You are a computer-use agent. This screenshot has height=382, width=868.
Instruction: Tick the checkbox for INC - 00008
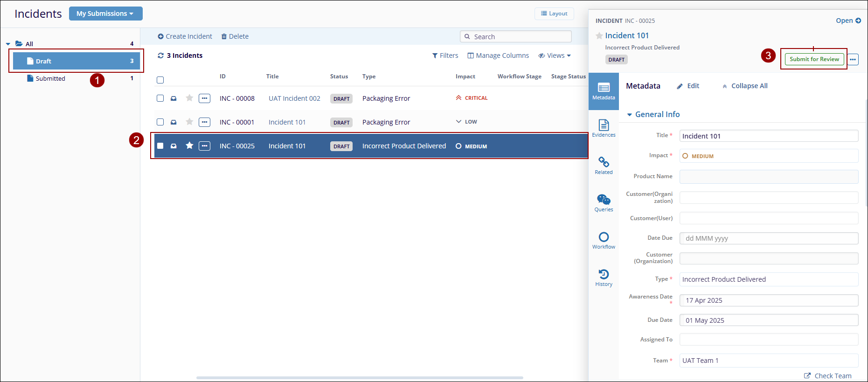click(x=160, y=98)
